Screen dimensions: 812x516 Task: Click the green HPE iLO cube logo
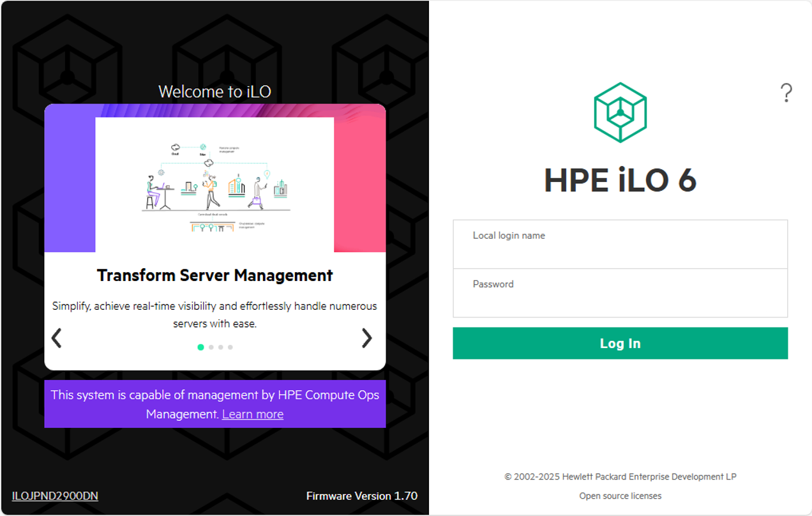(620, 112)
